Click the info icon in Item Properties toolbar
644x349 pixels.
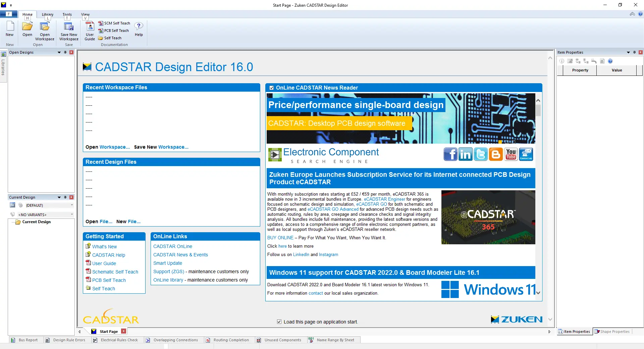(562, 61)
